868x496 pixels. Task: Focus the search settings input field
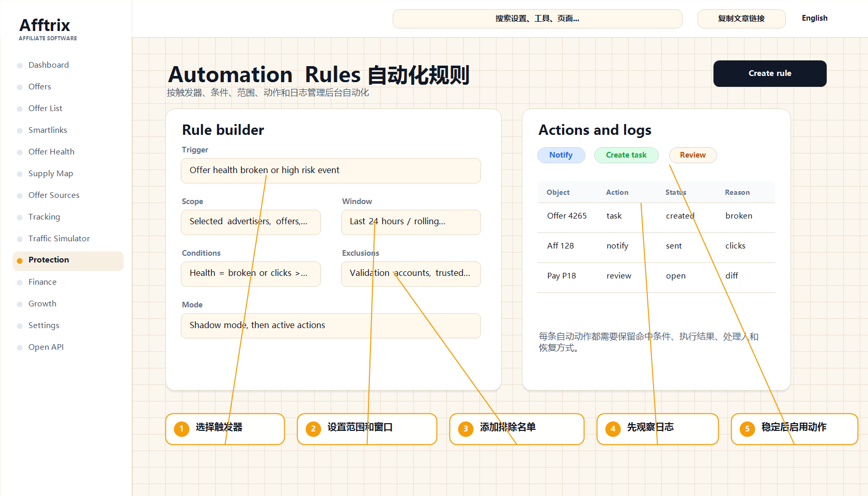[537, 19]
